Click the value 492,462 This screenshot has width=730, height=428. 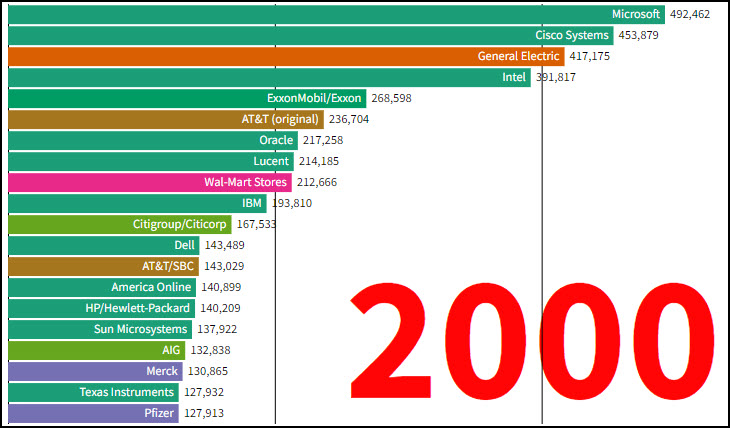tap(690, 14)
